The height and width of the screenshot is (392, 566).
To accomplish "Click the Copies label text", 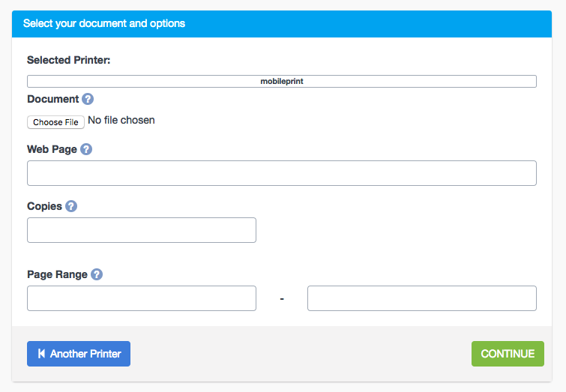I will [44, 206].
